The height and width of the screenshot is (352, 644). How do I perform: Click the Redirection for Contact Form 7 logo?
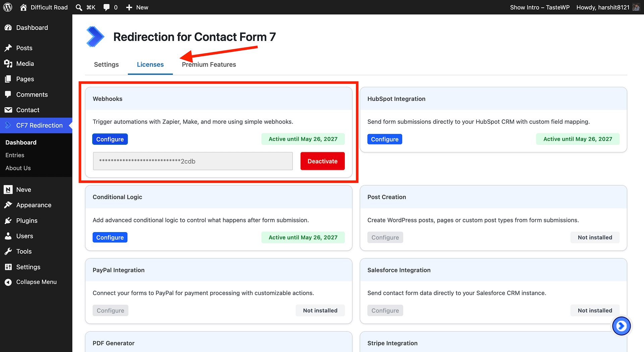coord(95,37)
